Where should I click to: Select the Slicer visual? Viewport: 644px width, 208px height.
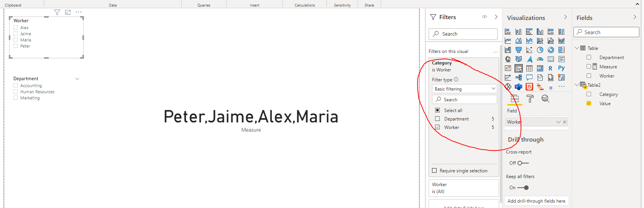coord(519,68)
